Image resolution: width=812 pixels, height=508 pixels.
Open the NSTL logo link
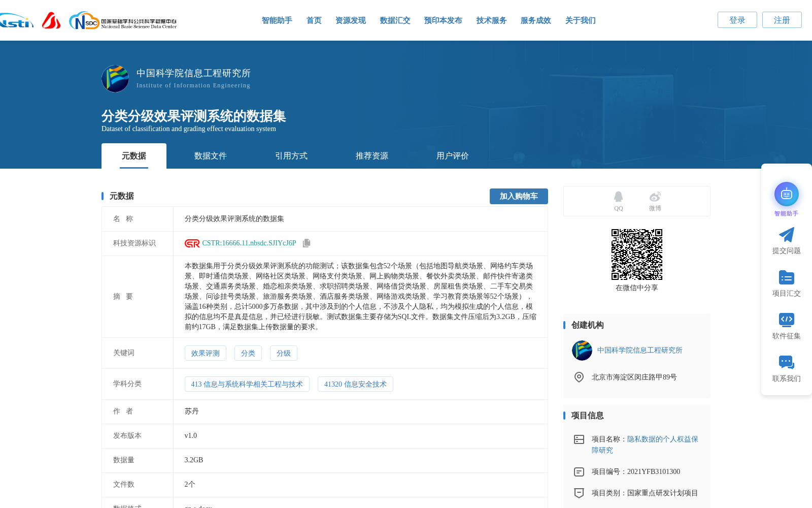click(16, 21)
